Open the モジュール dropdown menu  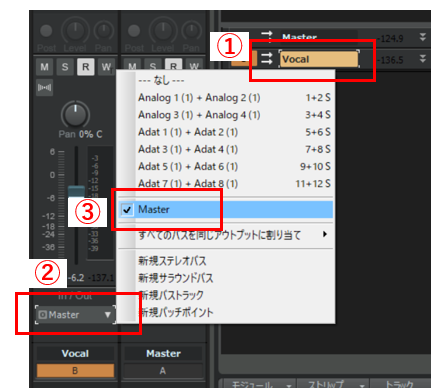(x=259, y=384)
